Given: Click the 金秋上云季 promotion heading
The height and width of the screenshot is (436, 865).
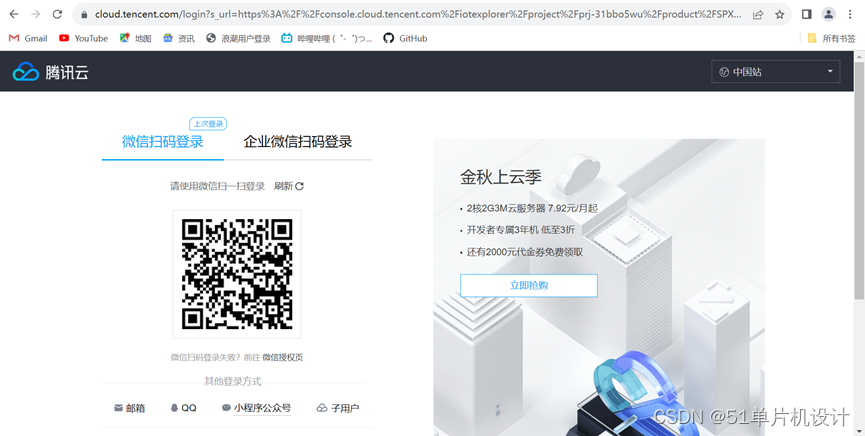Looking at the screenshot, I should pyautogui.click(x=501, y=177).
